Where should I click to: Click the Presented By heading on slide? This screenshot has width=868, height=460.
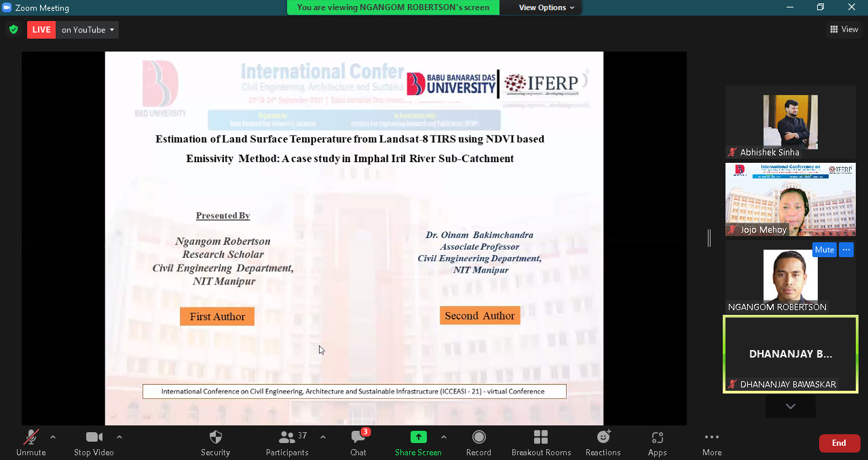point(223,216)
